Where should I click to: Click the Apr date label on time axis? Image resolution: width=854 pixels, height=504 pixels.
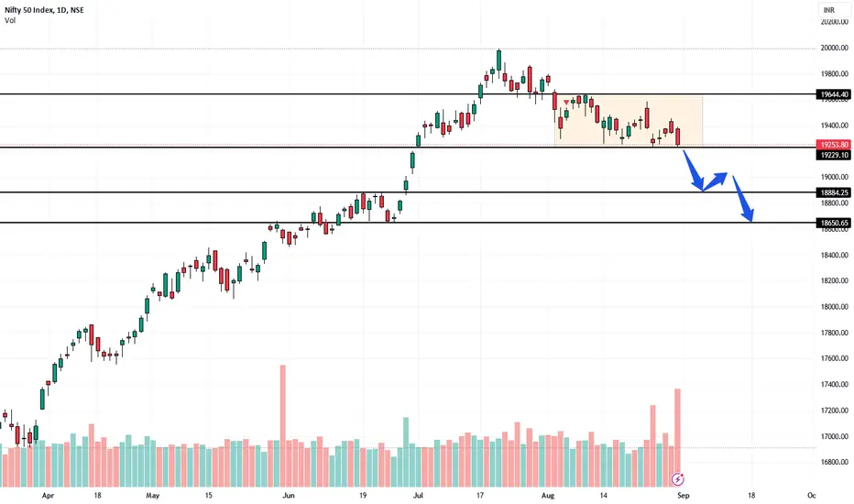pyautogui.click(x=48, y=495)
